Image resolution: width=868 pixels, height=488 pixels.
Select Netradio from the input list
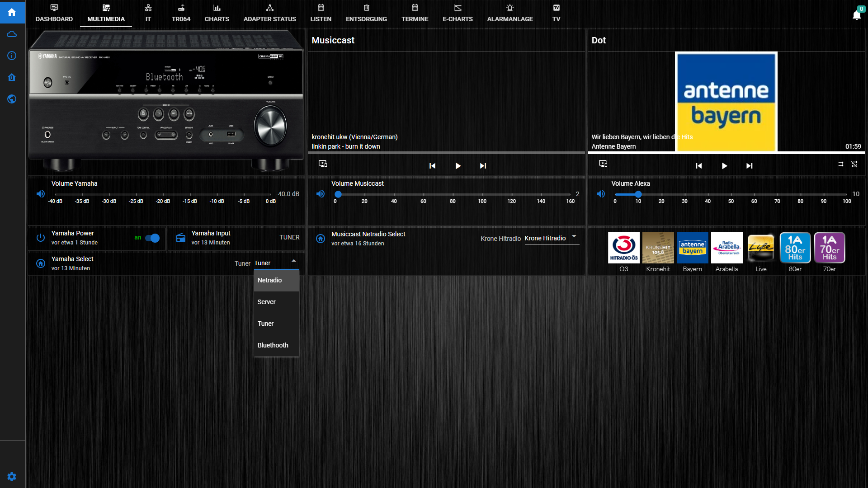coord(277,280)
